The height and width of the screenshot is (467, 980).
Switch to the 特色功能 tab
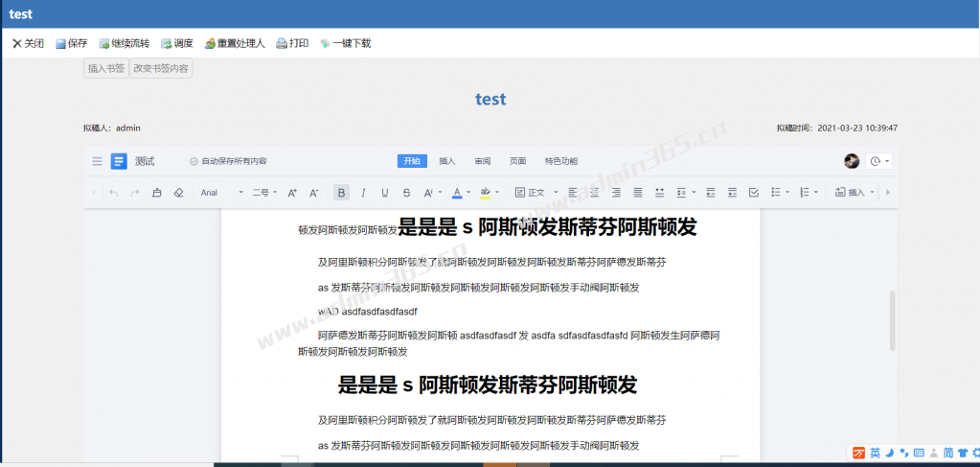pos(561,161)
